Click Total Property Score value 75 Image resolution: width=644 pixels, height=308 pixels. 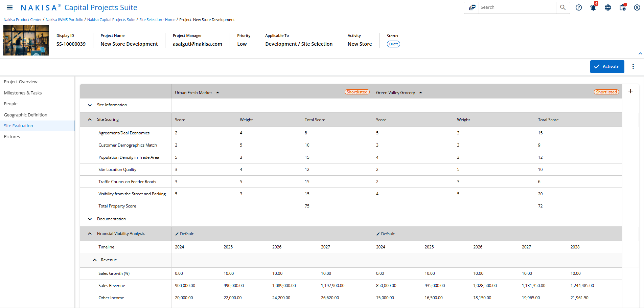(307, 206)
